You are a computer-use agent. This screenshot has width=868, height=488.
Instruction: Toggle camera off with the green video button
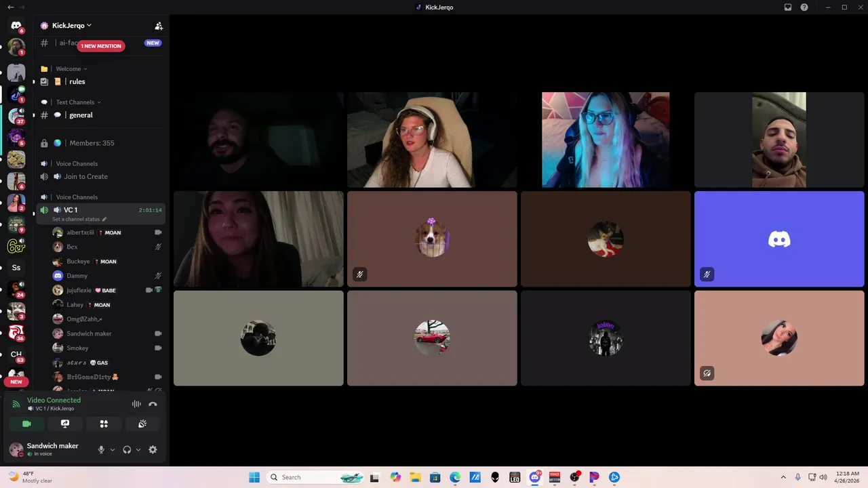click(26, 424)
